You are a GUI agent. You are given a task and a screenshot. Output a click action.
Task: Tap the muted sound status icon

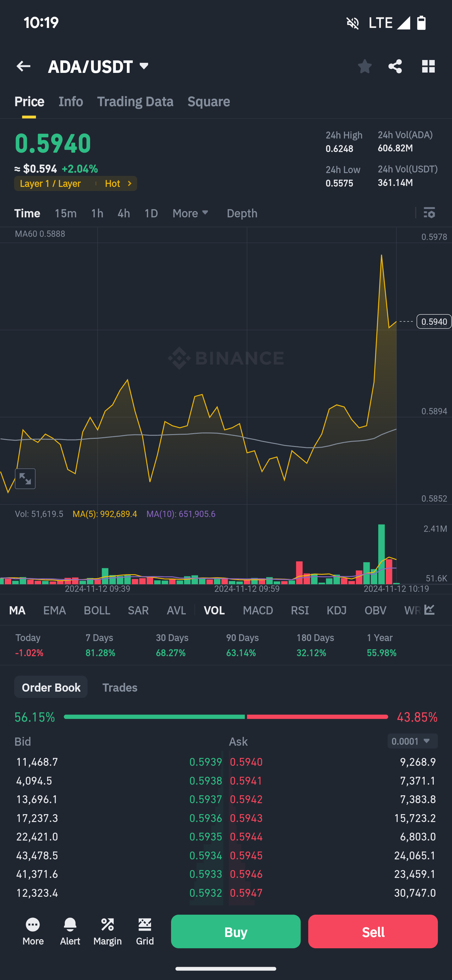pyautogui.click(x=352, y=23)
